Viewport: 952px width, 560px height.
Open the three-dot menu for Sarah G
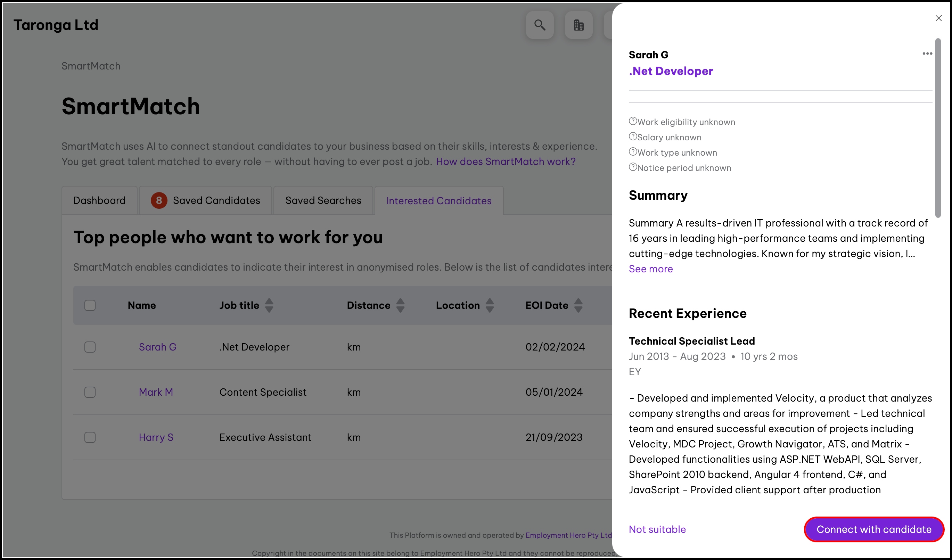coord(927,53)
